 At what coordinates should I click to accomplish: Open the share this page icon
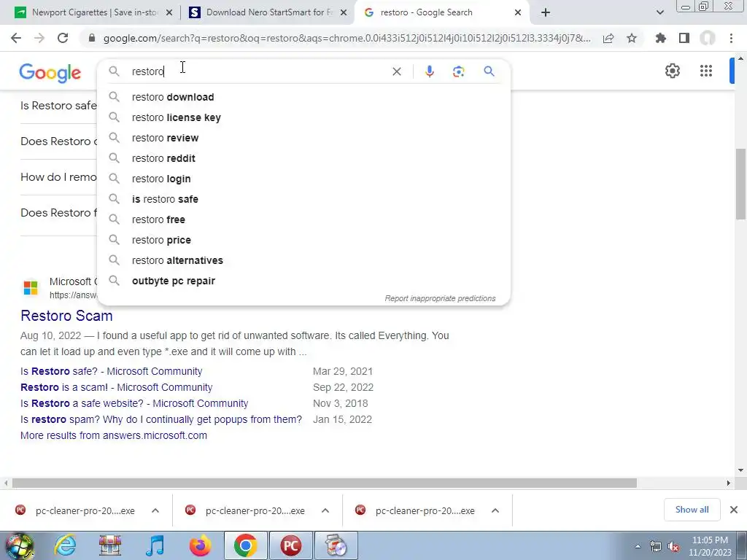pos(608,38)
